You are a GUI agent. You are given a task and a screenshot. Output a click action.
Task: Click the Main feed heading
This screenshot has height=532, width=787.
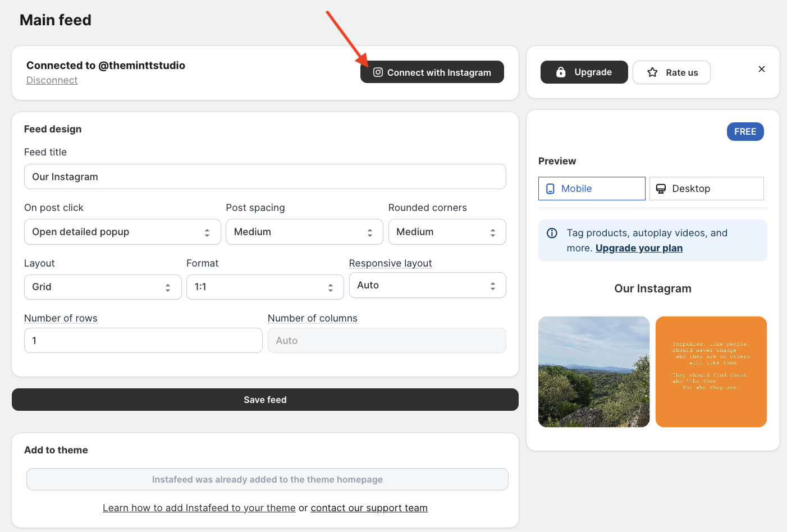(x=56, y=20)
